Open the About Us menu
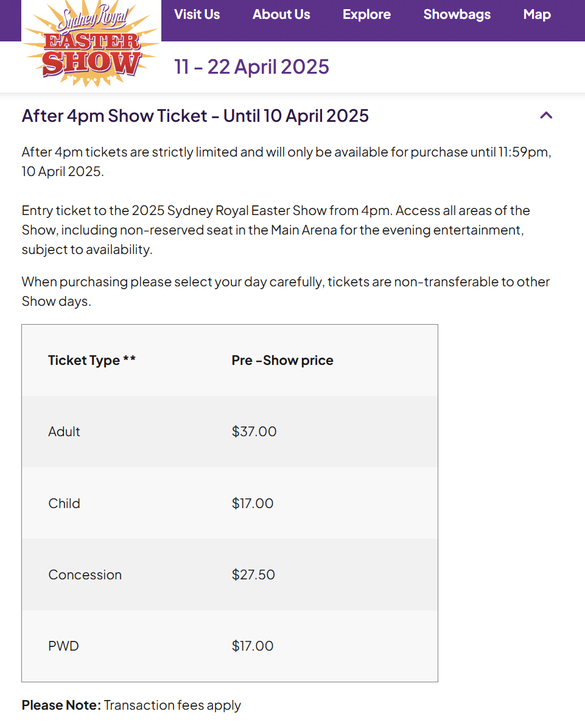This screenshot has height=728, width=585. tap(281, 15)
